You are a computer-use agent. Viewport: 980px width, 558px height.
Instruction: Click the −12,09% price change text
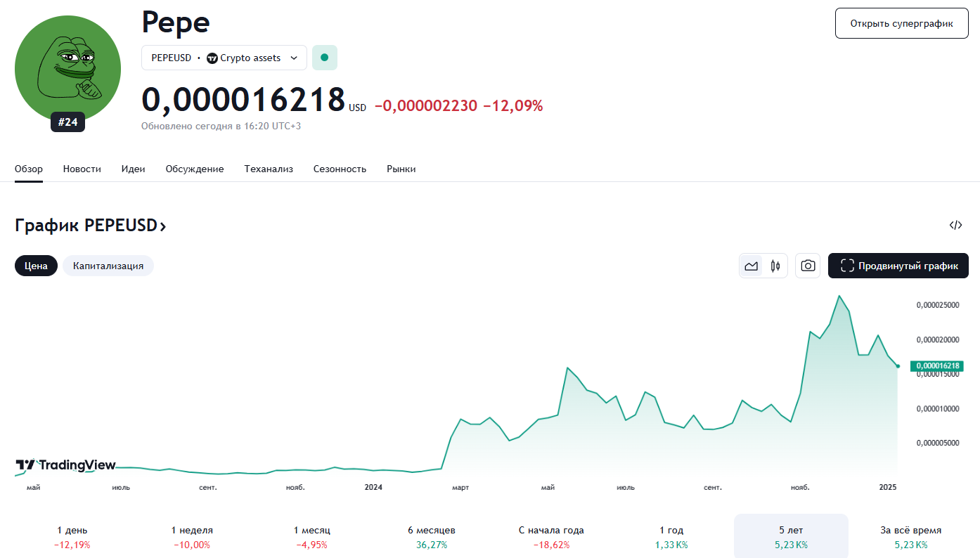click(513, 106)
